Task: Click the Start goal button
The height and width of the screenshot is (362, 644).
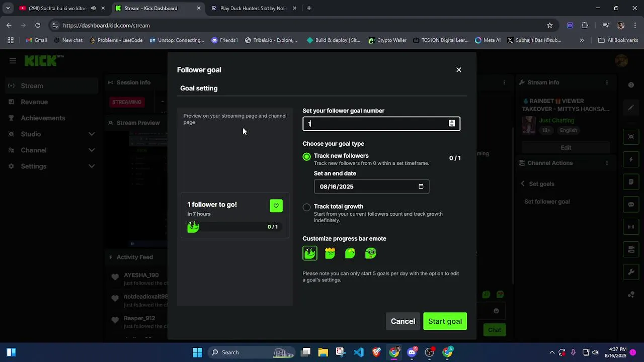Action: 445,321
